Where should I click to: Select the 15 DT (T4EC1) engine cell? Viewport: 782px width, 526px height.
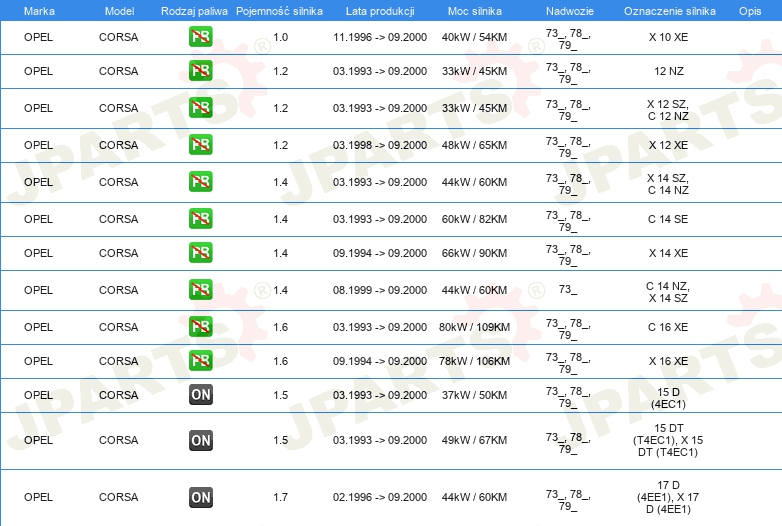(x=668, y=440)
